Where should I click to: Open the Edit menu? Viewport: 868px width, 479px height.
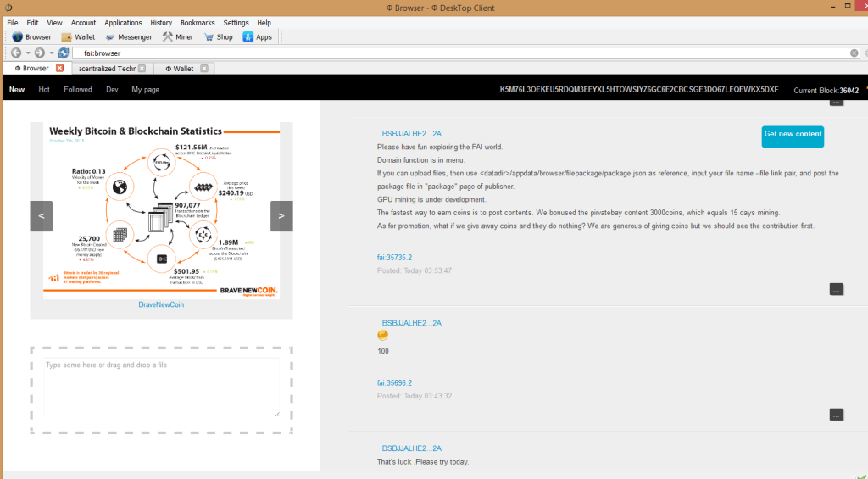[x=33, y=23]
